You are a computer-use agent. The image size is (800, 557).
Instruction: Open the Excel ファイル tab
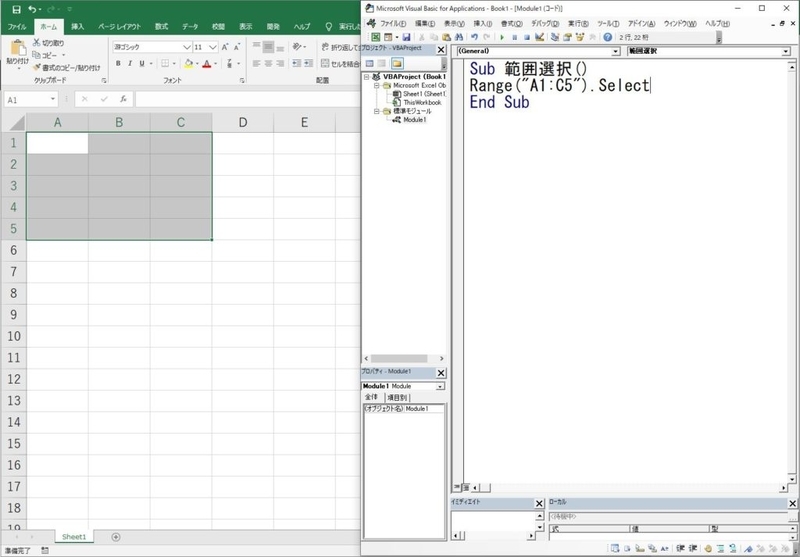pos(17,27)
